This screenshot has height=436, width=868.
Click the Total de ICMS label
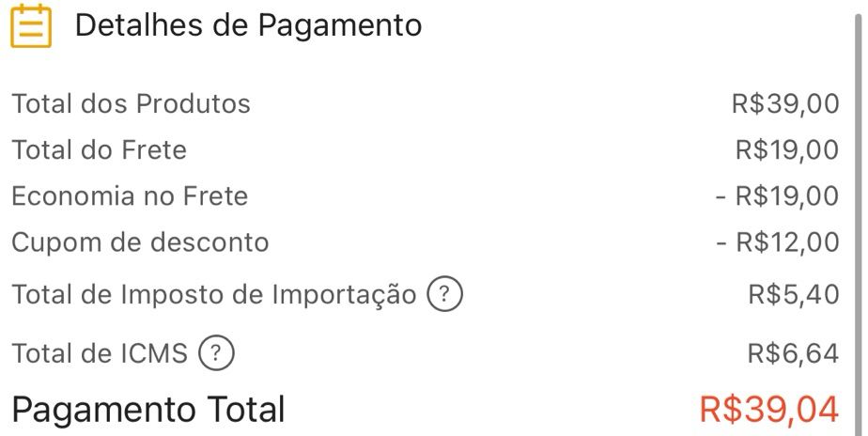click(x=100, y=354)
